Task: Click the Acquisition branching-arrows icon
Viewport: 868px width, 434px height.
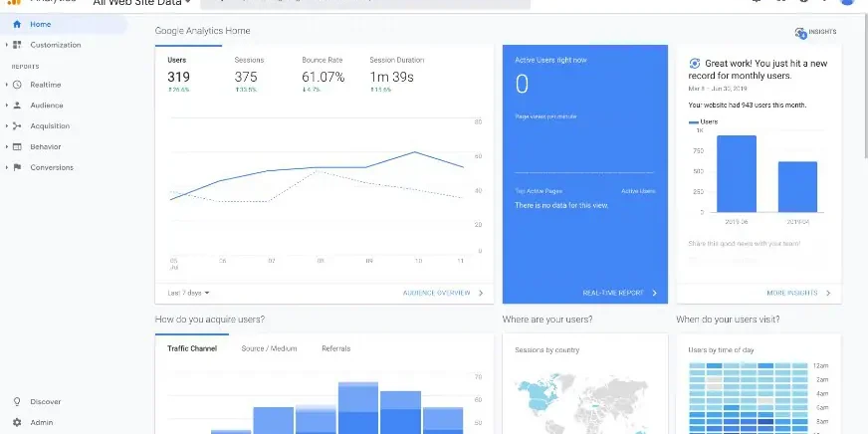Action: 17,126
